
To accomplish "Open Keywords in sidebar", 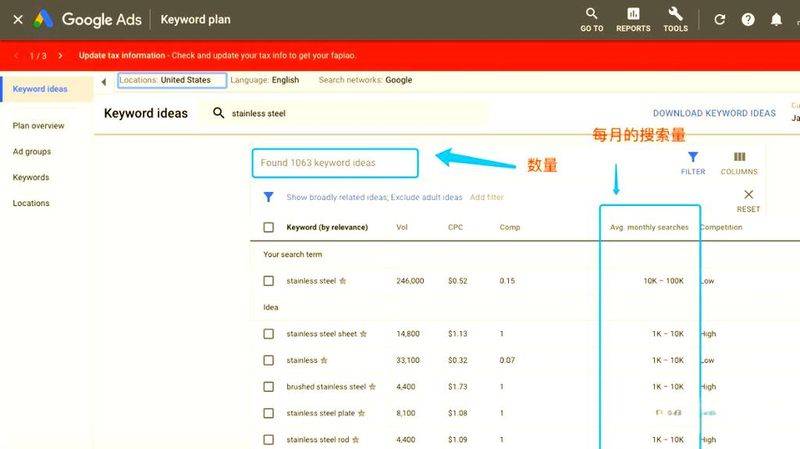I will pyautogui.click(x=31, y=177).
